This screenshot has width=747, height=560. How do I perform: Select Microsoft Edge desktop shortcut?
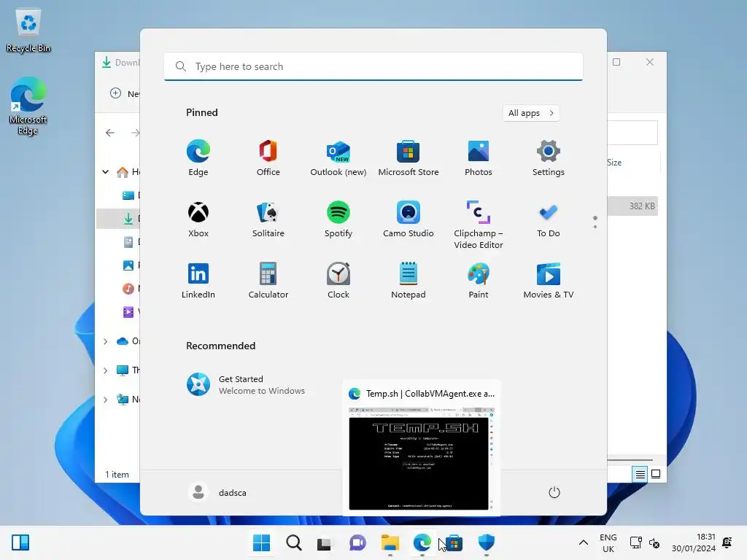tap(28, 106)
